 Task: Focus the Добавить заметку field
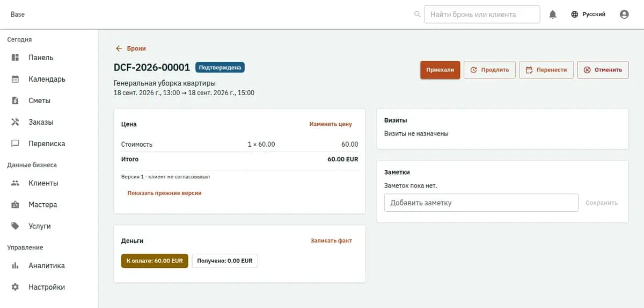[481, 203]
